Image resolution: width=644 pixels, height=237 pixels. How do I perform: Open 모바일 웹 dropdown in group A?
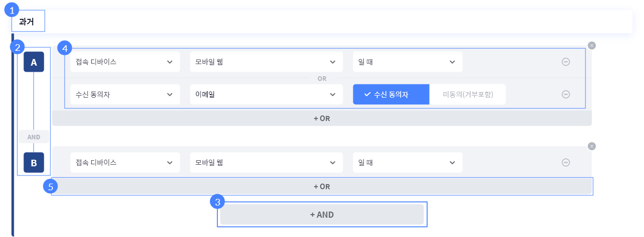click(x=265, y=62)
